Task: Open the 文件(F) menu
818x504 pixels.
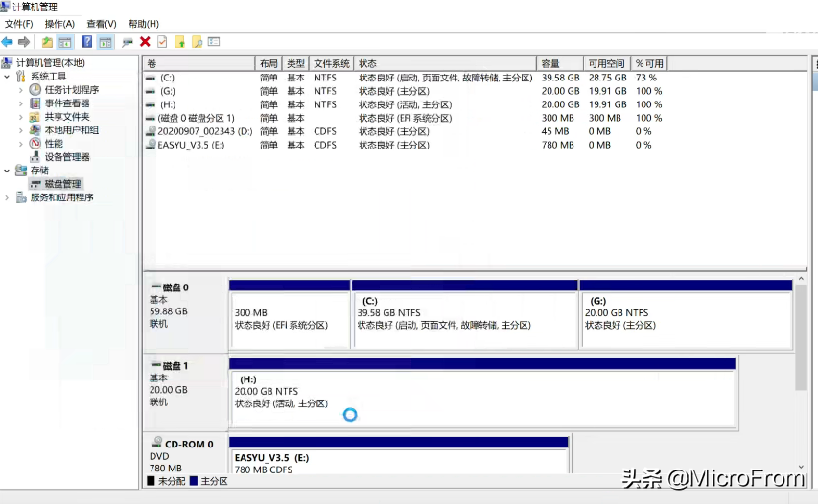Action: (x=19, y=24)
